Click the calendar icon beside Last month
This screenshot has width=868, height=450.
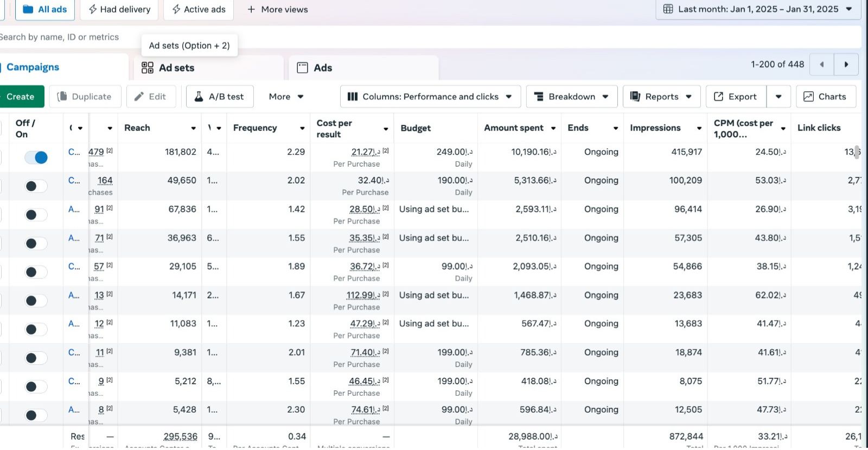pos(668,9)
